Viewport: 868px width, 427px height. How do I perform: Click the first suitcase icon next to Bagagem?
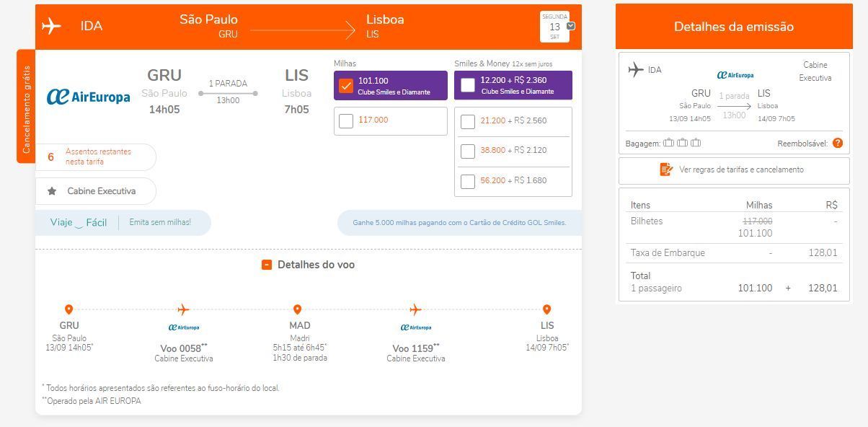click(x=669, y=143)
